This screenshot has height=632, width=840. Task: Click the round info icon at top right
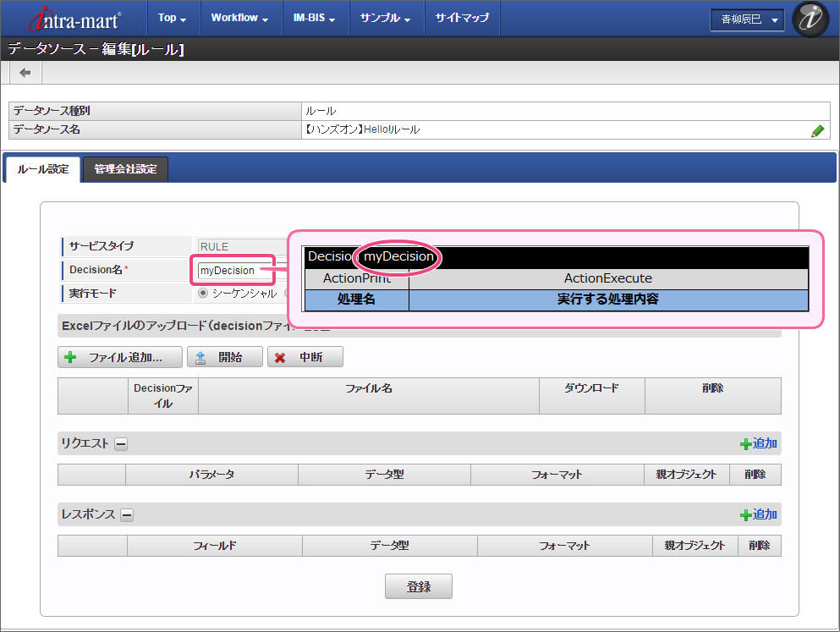(x=810, y=19)
